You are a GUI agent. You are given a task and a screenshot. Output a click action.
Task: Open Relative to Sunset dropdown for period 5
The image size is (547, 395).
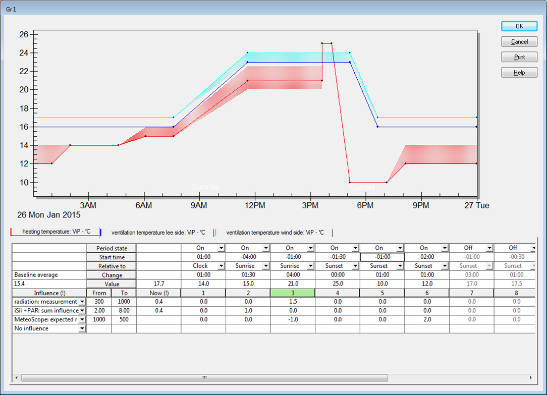pos(400,266)
